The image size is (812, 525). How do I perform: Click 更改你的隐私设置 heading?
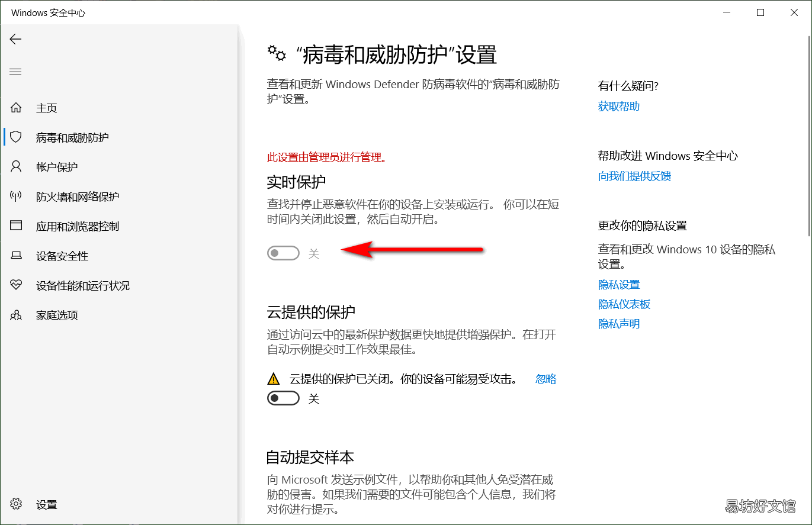(643, 226)
